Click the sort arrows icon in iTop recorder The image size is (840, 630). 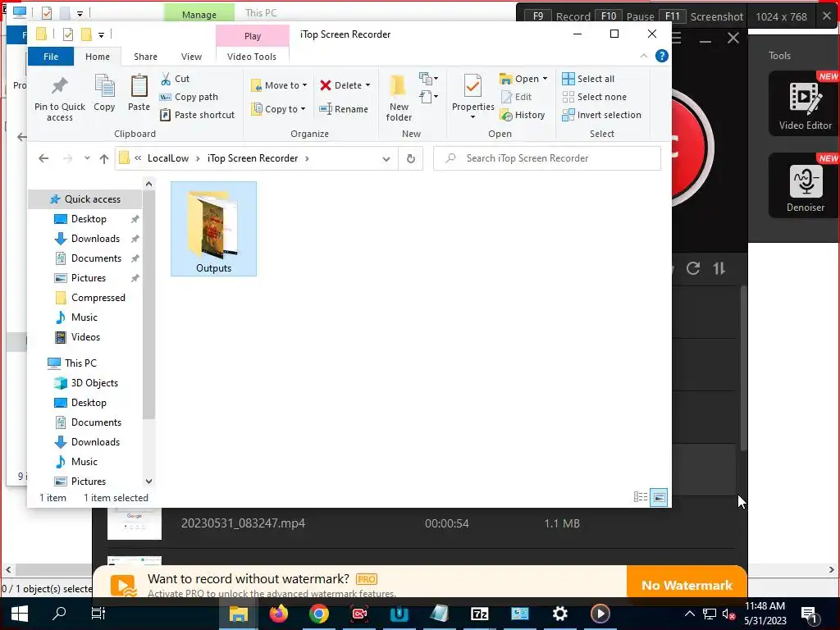[719, 268]
